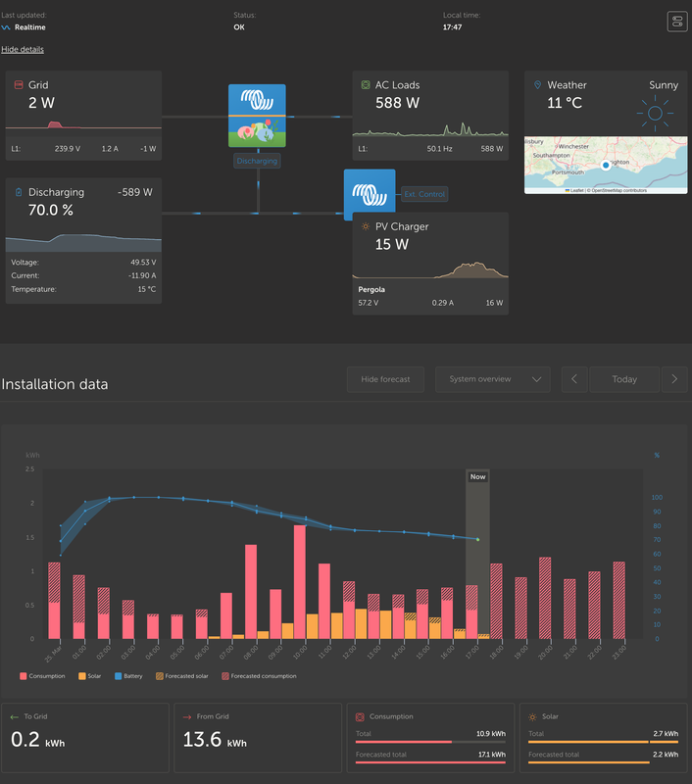Click the weather temperature 11 °C
The width and height of the screenshot is (692, 784).
click(x=565, y=103)
